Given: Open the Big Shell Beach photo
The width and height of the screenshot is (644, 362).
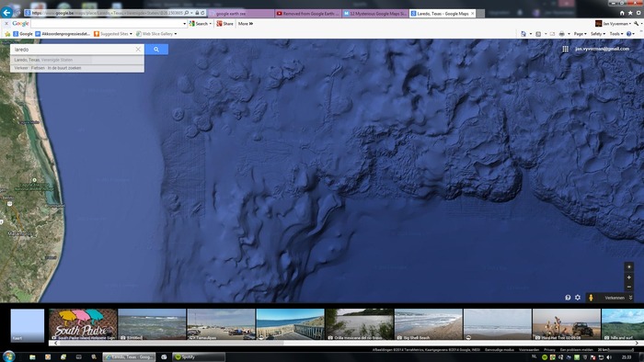Looking at the screenshot, I should [429, 324].
